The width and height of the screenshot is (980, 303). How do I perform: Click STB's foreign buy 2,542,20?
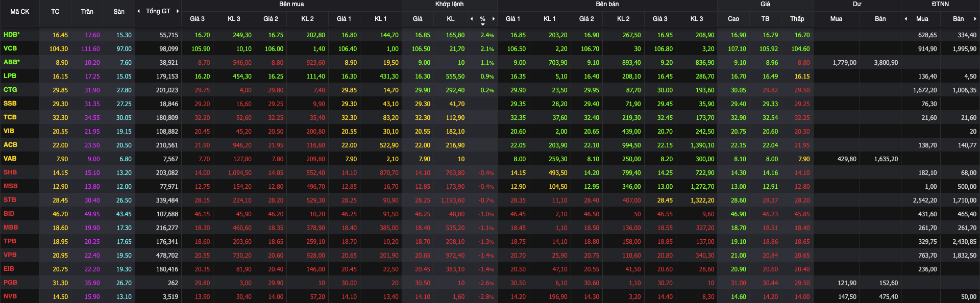925,200
